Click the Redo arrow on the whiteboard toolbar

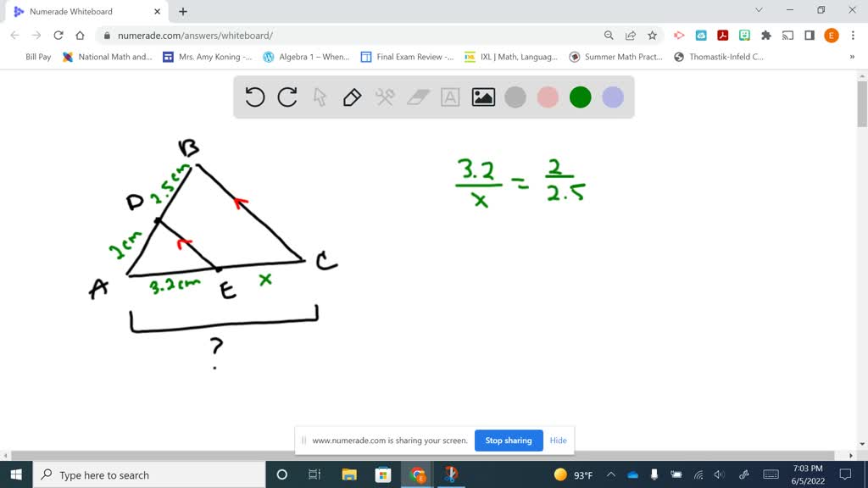coord(287,97)
